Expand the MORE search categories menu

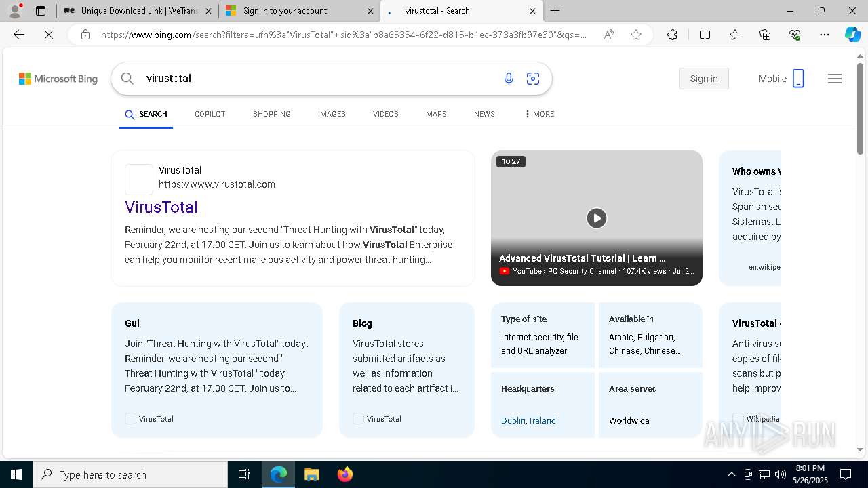539,114
